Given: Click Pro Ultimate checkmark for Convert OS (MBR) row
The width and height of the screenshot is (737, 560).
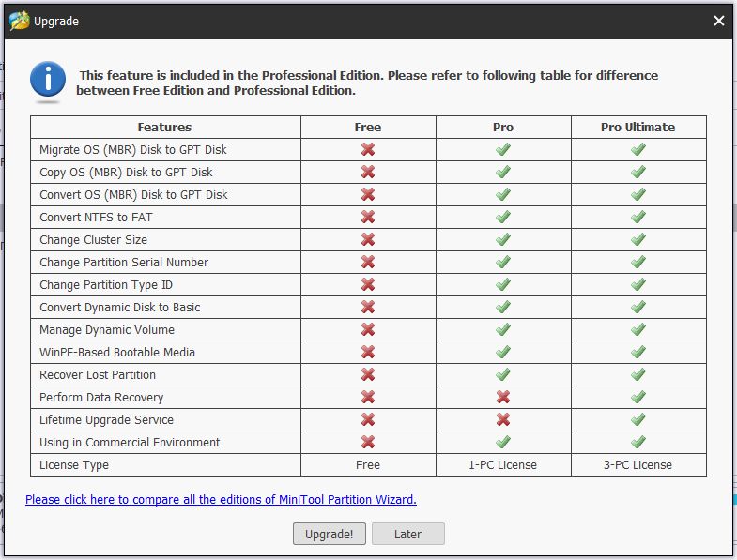Looking at the screenshot, I should click(x=637, y=194).
